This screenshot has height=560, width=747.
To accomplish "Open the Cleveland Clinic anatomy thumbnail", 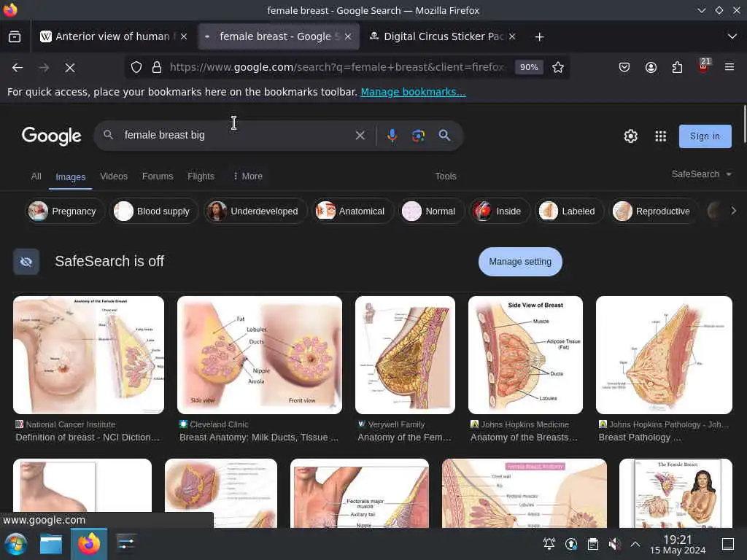I will [x=260, y=355].
